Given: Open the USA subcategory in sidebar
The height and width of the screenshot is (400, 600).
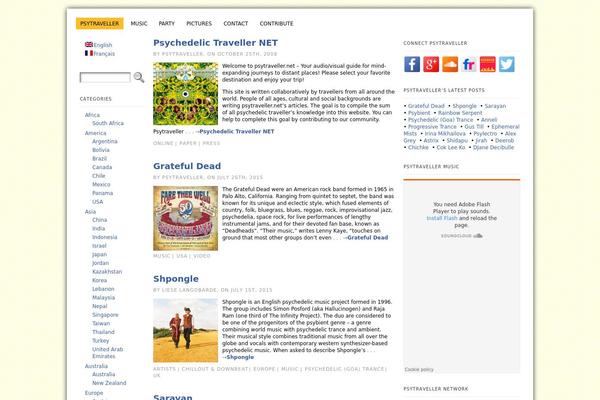Looking at the screenshot, I should [98, 202].
